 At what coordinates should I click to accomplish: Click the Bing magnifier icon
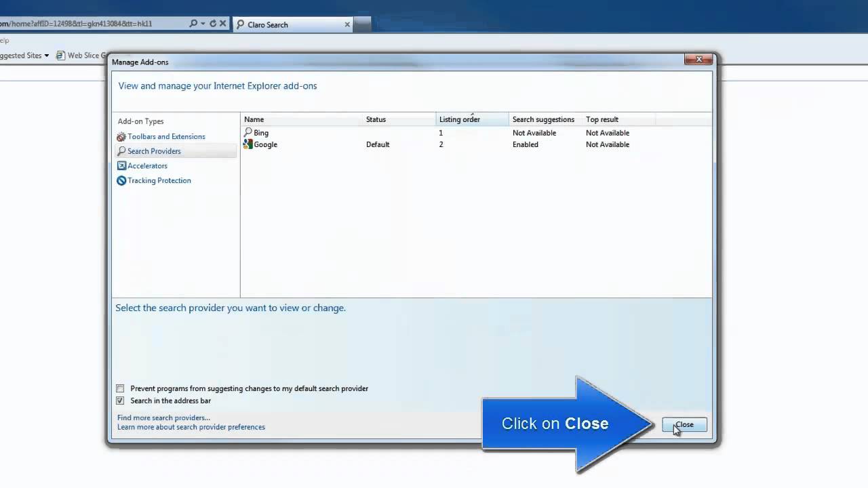[x=248, y=132]
